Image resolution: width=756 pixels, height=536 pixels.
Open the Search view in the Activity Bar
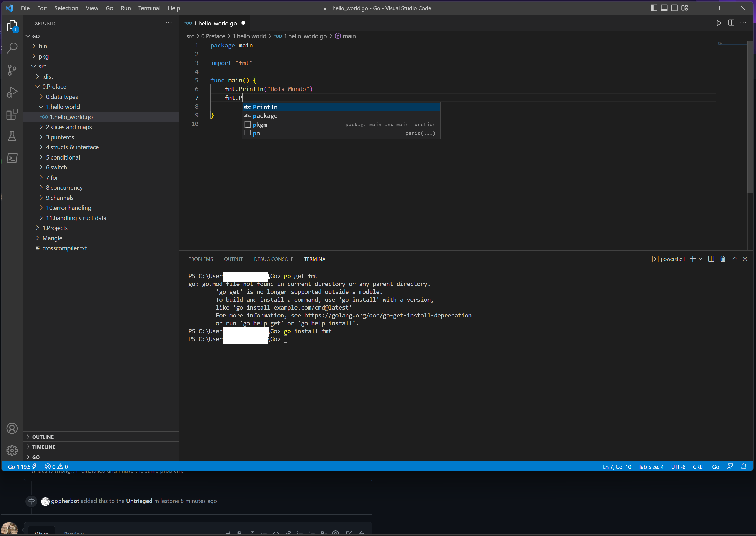[12, 48]
